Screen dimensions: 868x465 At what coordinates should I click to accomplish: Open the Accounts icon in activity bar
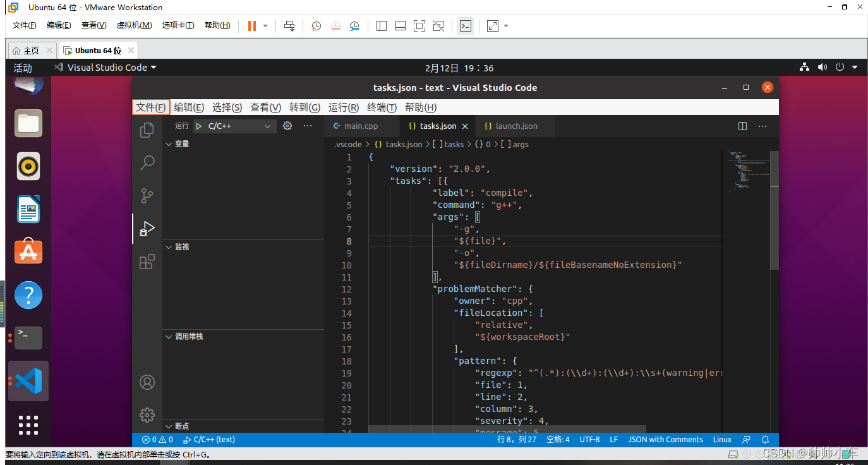pyautogui.click(x=147, y=382)
